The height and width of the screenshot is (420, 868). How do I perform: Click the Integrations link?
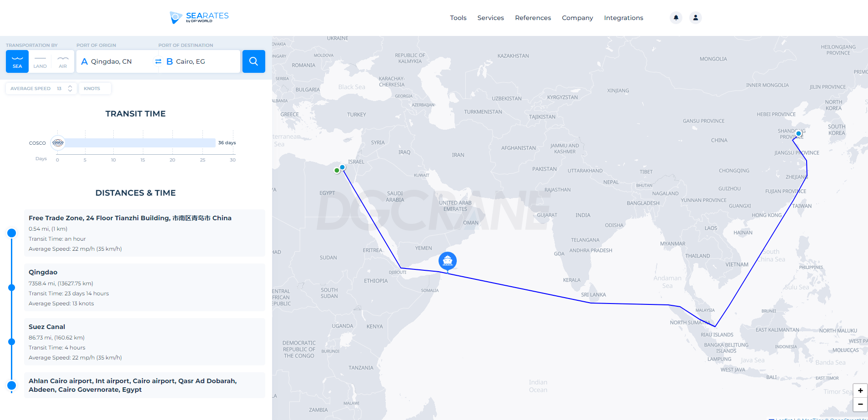tap(623, 18)
